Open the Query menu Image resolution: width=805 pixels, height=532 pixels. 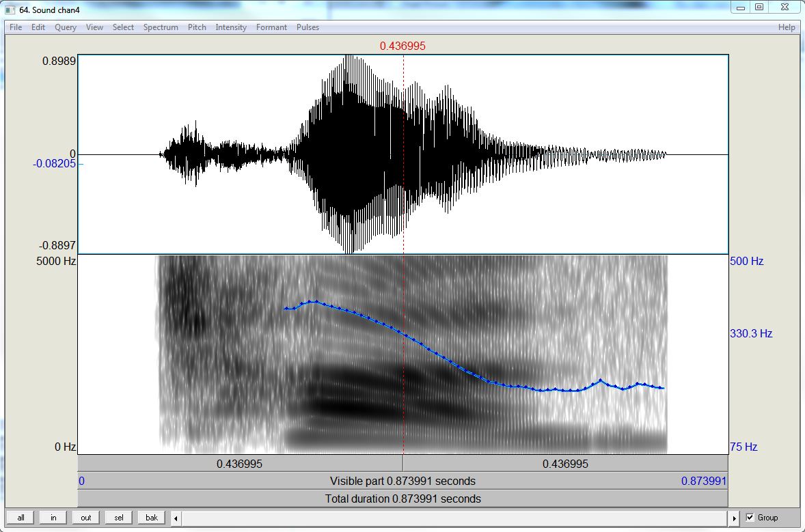(65, 27)
